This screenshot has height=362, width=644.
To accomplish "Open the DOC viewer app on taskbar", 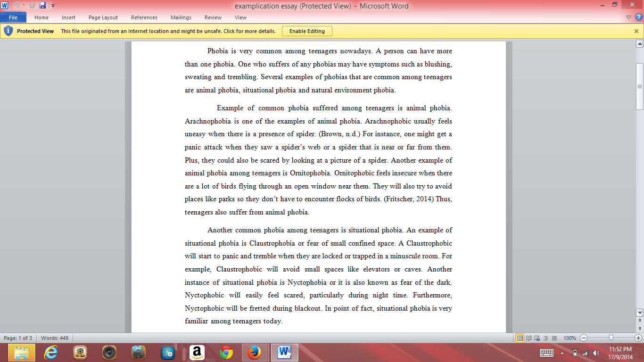I will click(x=139, y=353).
